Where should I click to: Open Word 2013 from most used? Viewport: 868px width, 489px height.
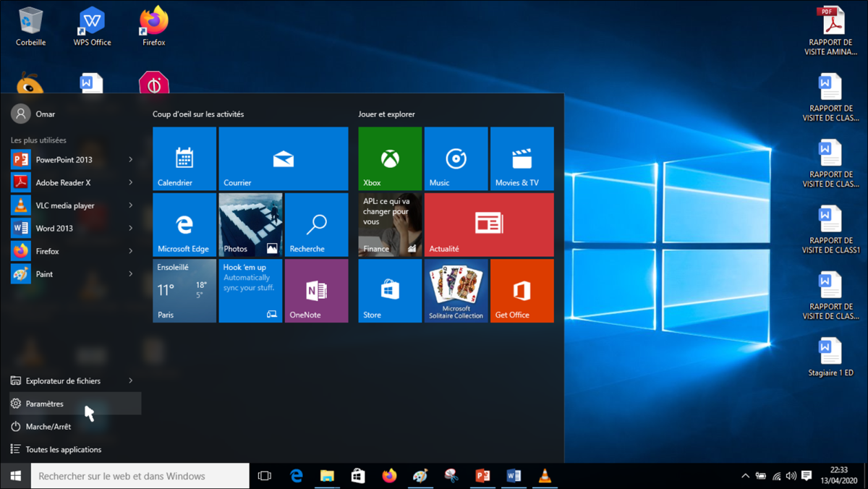(75, 228)
